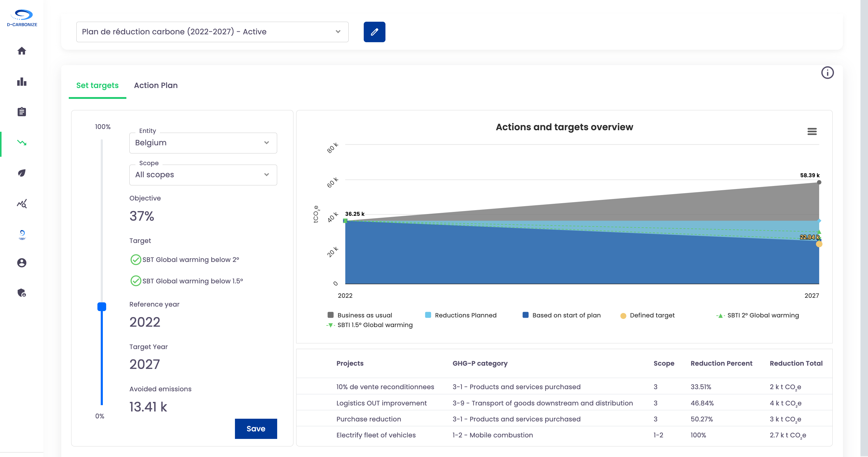Toggle SBT Global warming below 1.5° target
This screenshot has height=457, width=868.
[x=135, y=281]
